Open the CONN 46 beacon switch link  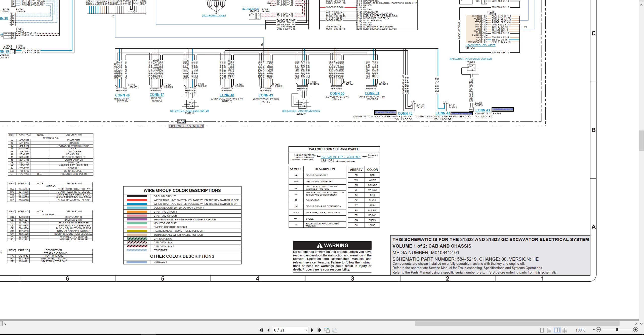pos(122,95)
